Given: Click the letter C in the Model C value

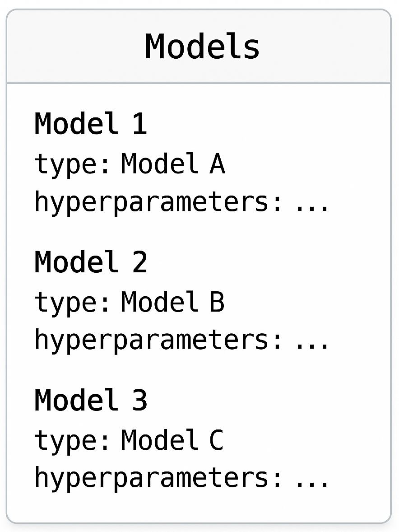Looking at the screenshot, I should pos(217,440).
